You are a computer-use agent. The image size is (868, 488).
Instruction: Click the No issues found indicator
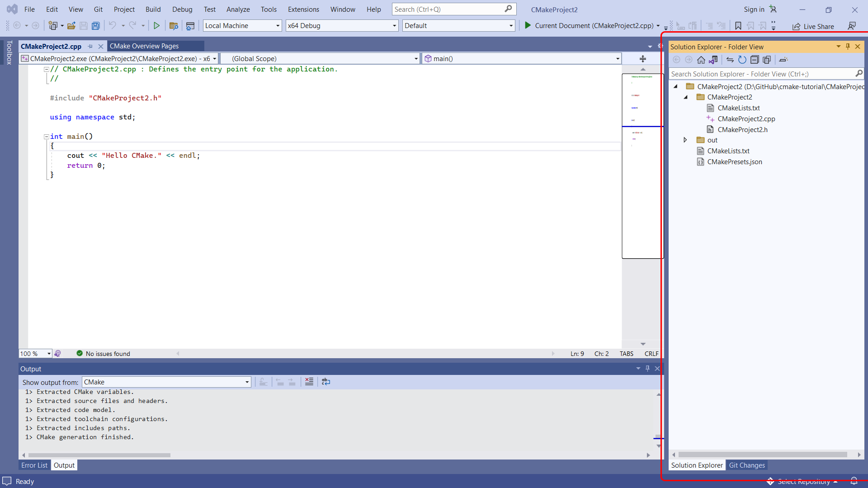(103, 354)
